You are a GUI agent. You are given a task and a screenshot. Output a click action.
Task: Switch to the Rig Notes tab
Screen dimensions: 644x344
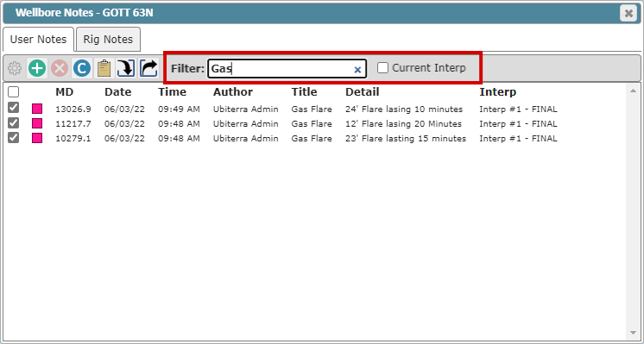[108, 40]
